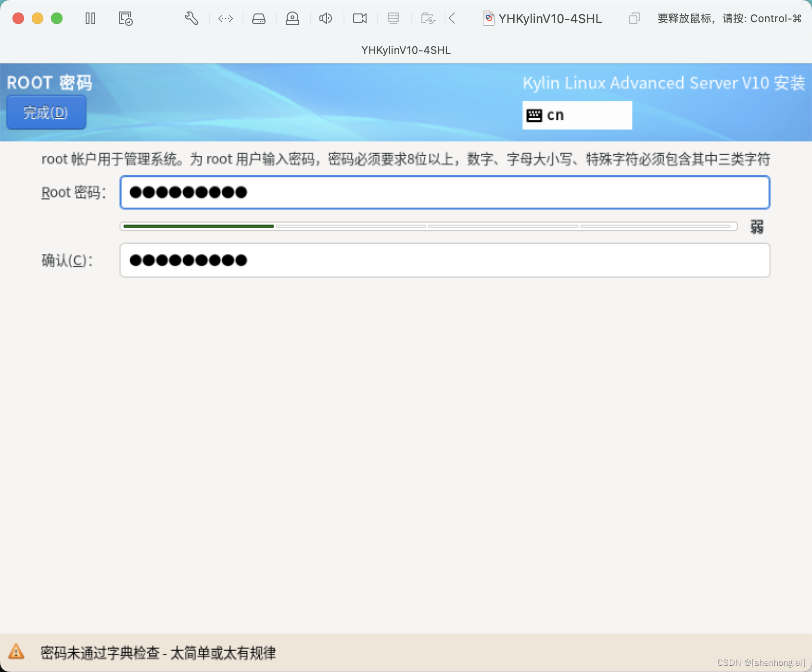The width and height of the screenshot is (812, 672).
Task: Enter full screen with green button
Action: [x=57, y=19]
